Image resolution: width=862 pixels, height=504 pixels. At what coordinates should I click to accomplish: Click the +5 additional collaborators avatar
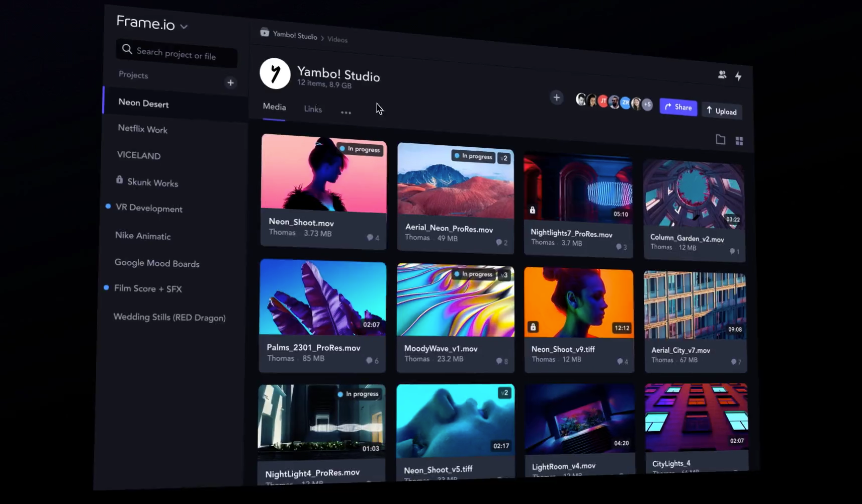647,105
